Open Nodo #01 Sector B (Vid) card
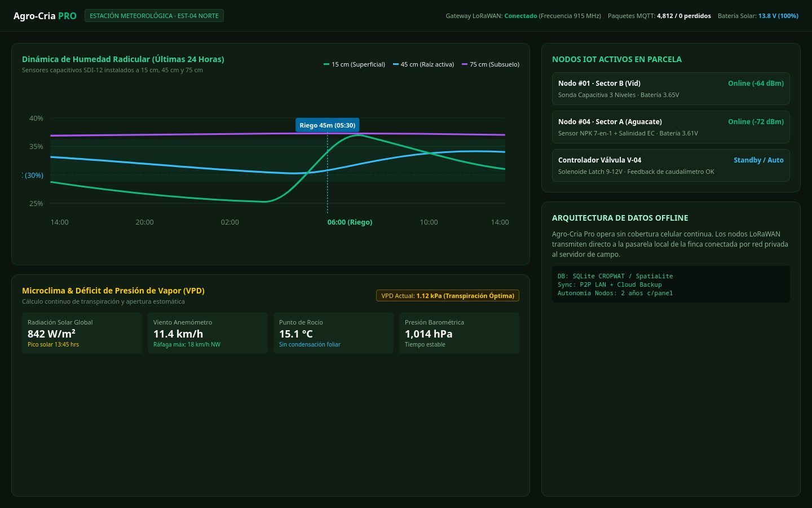Viewport: 812px width, 508px height. (671, 89)
